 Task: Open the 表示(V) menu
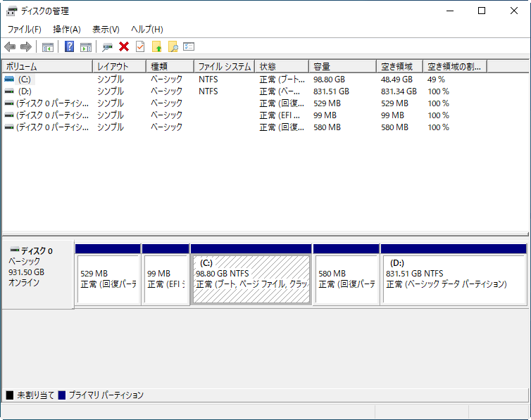(x=106, y=30)
